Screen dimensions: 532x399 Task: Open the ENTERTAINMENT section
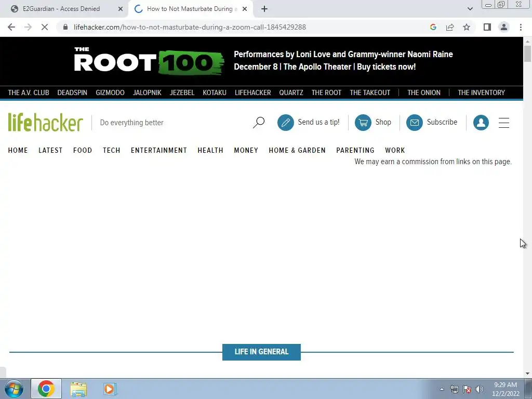[x=159, y=150]
